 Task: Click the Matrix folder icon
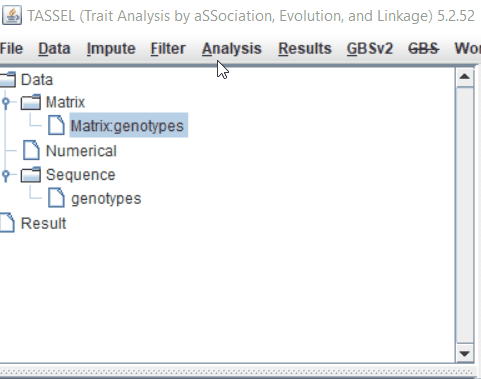tap(31, 102)
